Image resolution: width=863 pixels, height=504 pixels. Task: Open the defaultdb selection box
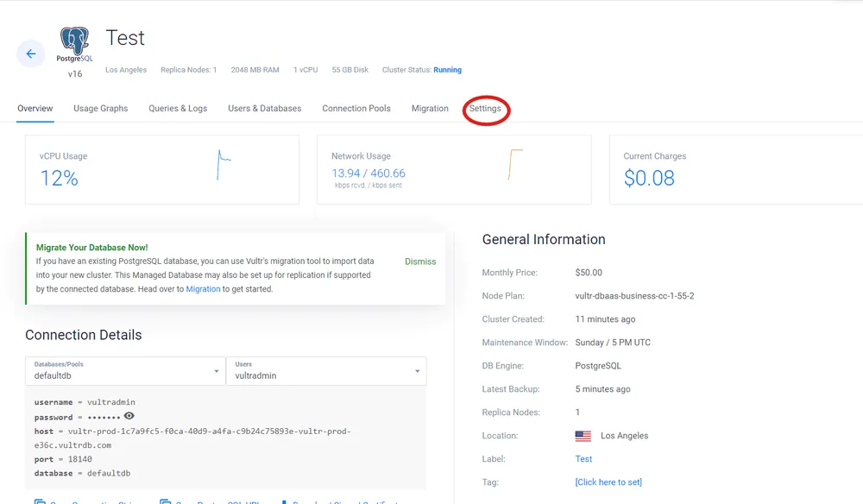click(x=125, y=371)
